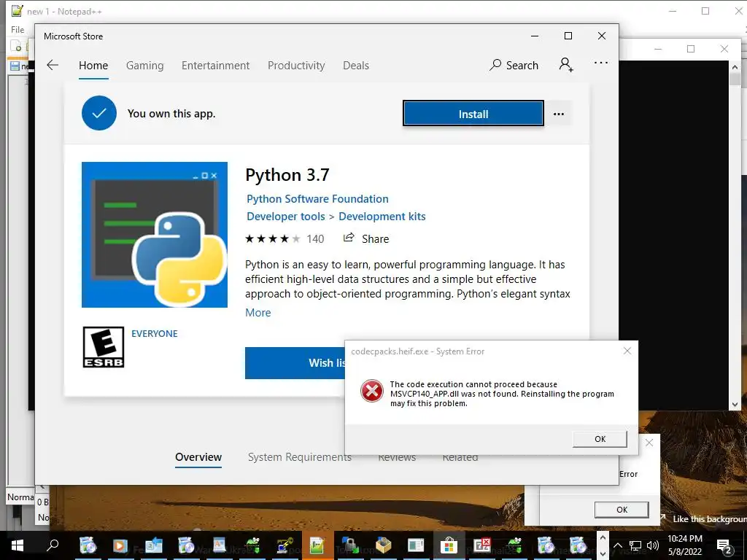Open the Store top-right See more menu

tap(601, 63)
